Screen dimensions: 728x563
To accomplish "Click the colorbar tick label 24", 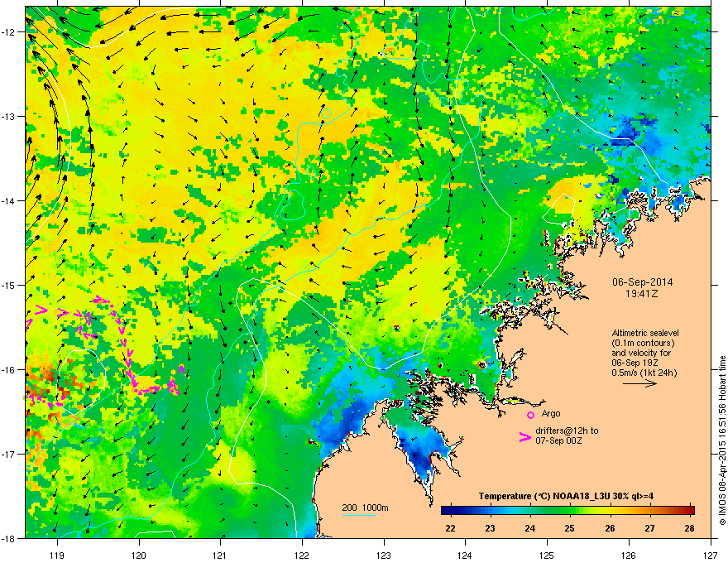I will tap(529, 528).
